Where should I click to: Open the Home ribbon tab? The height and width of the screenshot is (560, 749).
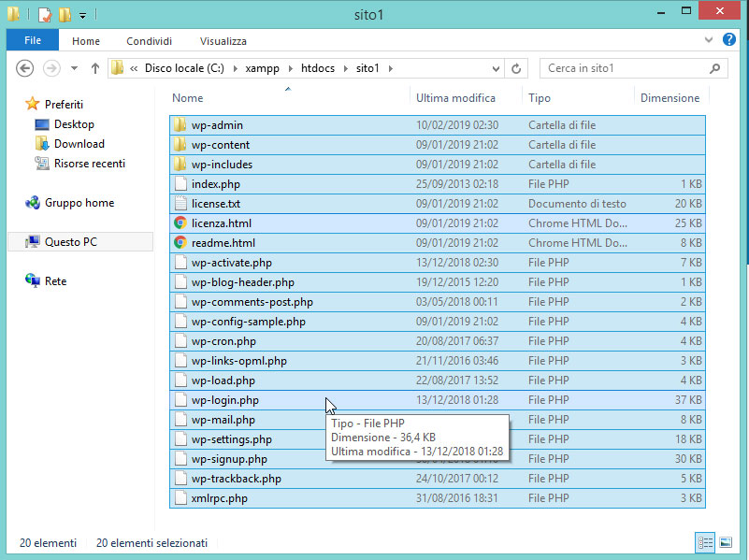tap(86, 41)
